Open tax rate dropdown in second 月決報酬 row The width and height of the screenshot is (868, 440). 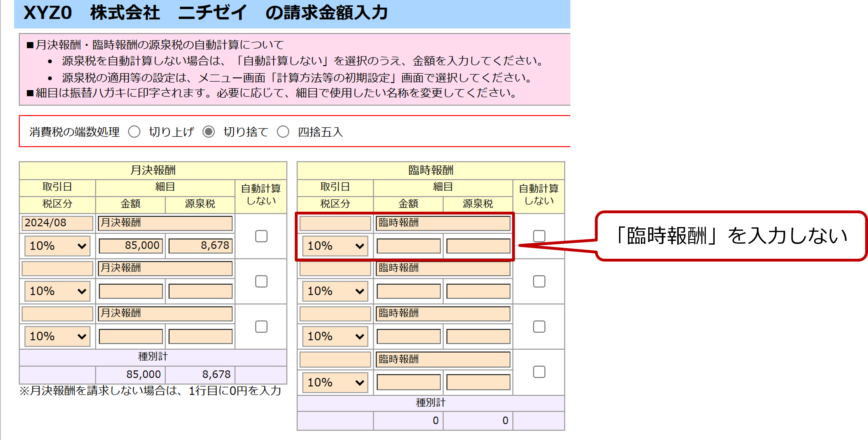click(57, 291)
